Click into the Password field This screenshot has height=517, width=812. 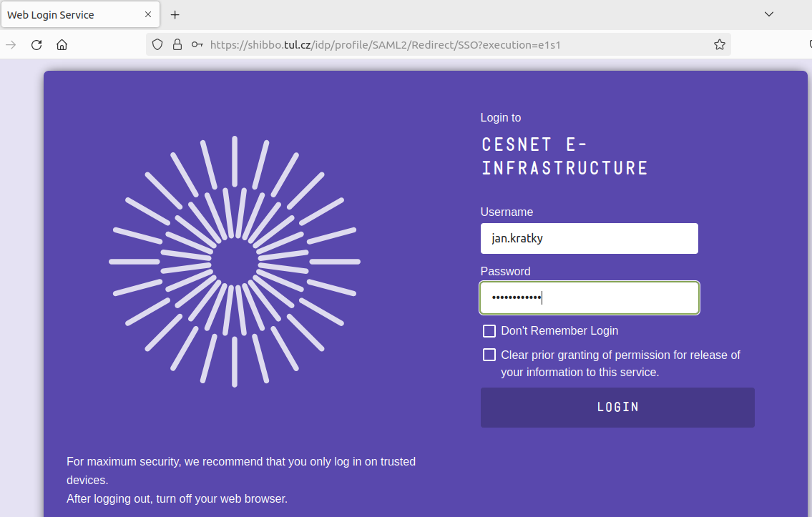pyautogui.click(x=590, y=297)
